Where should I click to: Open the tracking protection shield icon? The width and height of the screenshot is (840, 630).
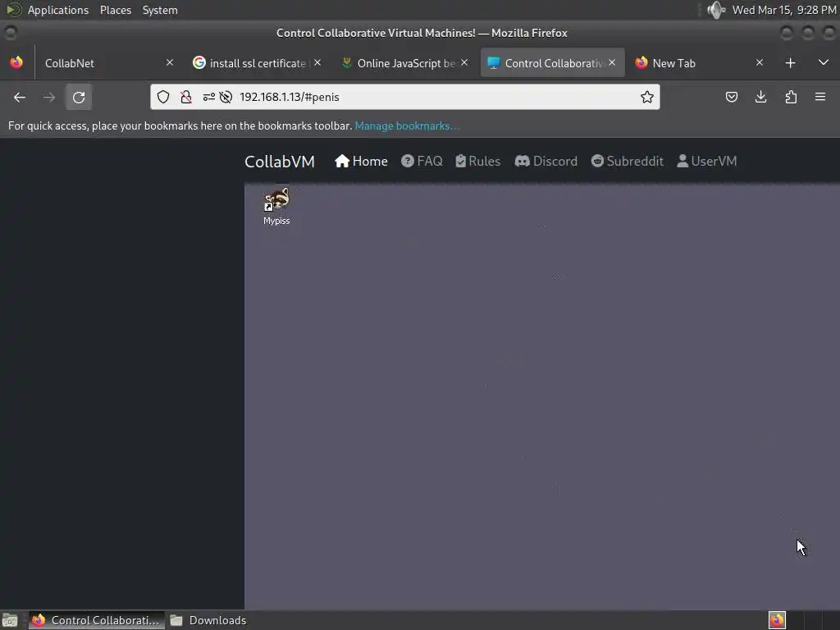163,97
